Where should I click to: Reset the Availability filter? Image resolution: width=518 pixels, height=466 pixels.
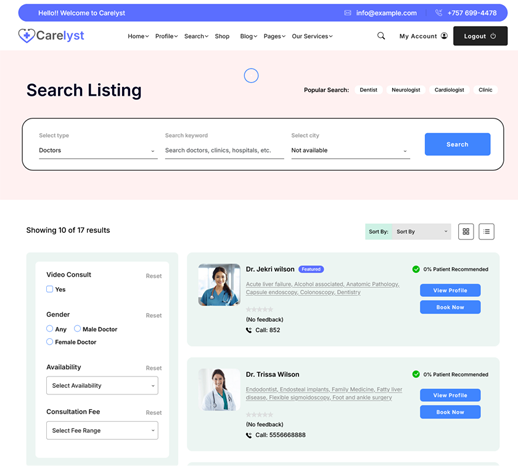click(154, 368)
